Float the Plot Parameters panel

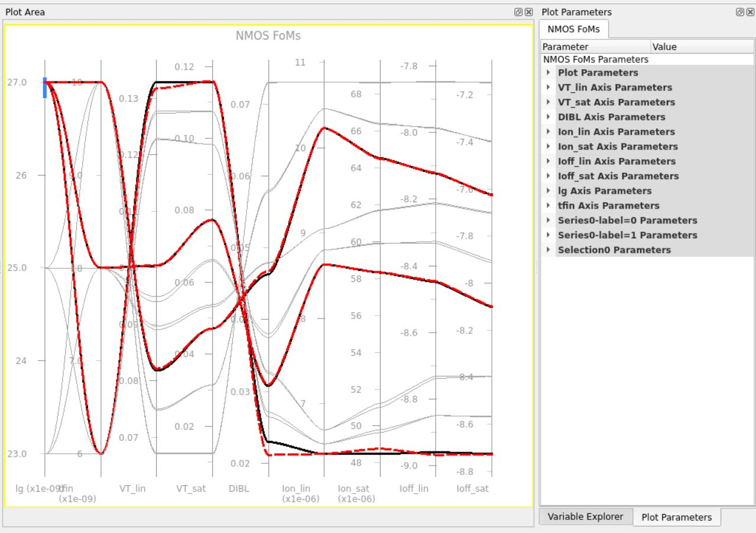coord(739,12)
